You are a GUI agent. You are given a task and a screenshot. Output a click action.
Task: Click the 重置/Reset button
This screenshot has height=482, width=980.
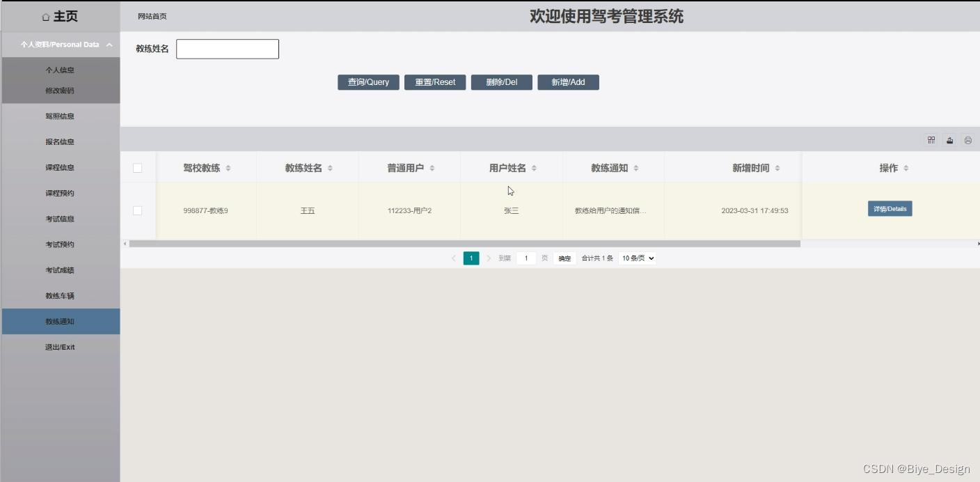click(435, 82)
